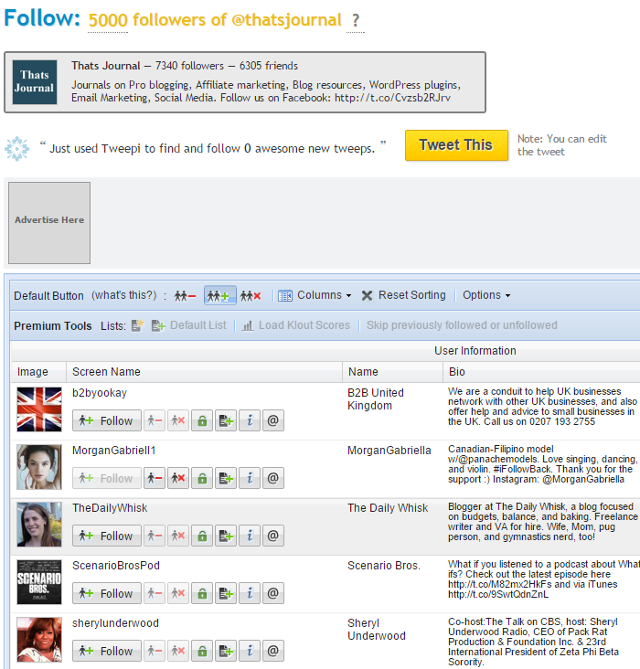Image resolution: width=640 pixels, height=669 pixels.
Task: Follow TheDailyWhisk with the Follow button
Action: (x=107, y=536)
